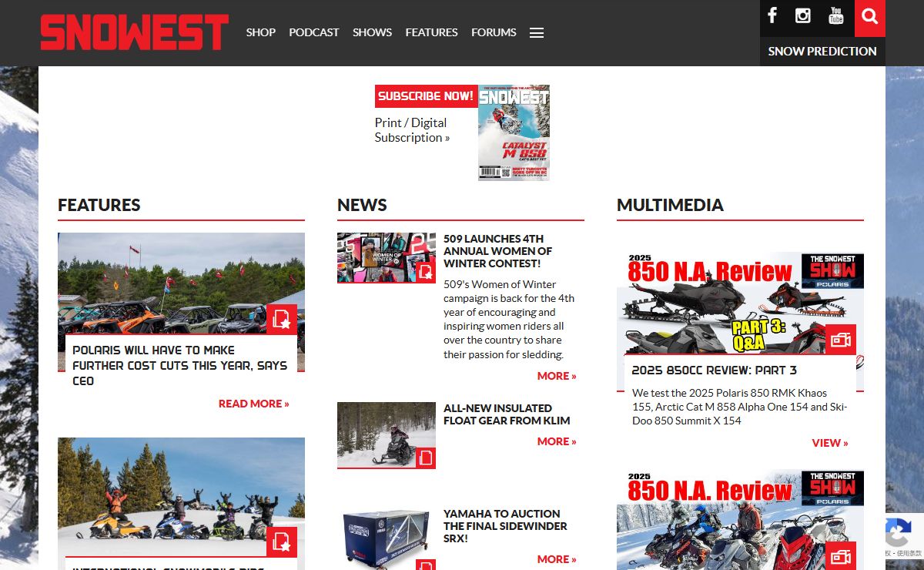Click VIEW under 2025 850cc Review Part 3

[830, 443]
